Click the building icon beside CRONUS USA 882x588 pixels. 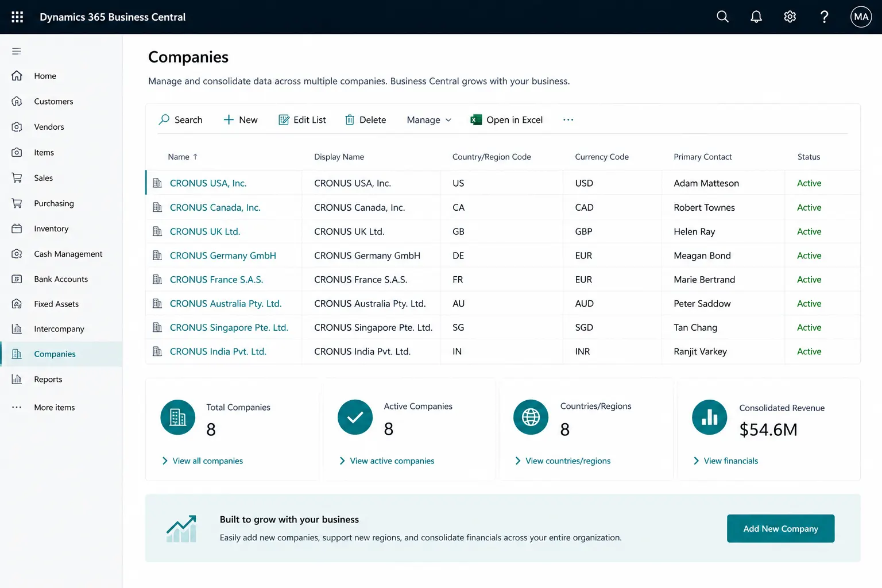[x=157, y=183]
